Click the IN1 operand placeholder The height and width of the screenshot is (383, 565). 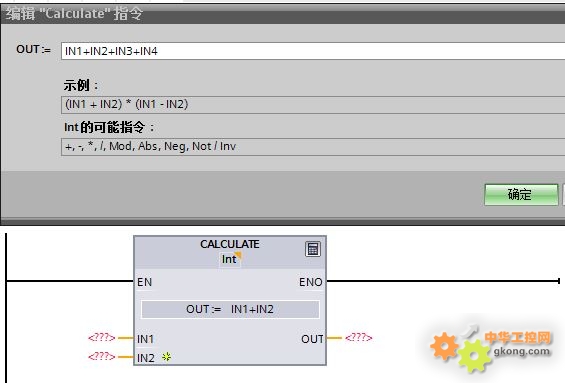pos(101,338)
